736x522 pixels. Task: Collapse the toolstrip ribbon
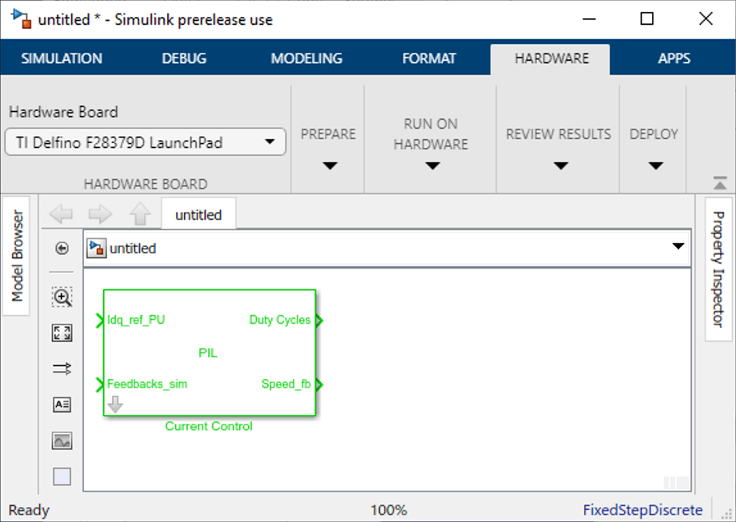[x=719, y=183]
